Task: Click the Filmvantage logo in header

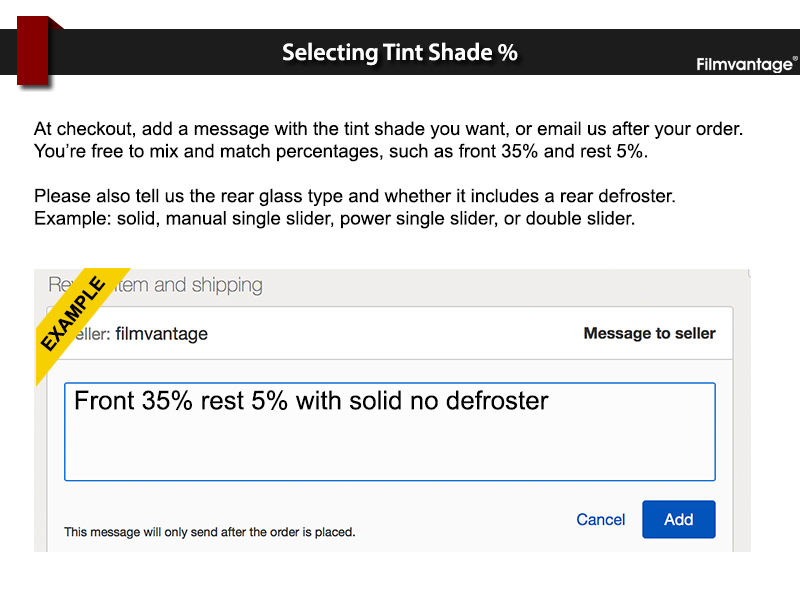Action: coord(744,64)
